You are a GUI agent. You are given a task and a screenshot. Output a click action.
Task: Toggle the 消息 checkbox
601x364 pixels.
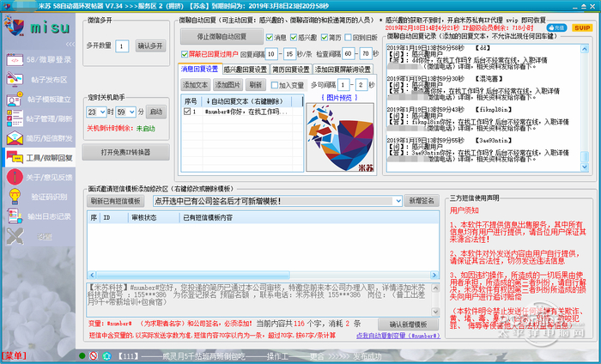point(270,37)
